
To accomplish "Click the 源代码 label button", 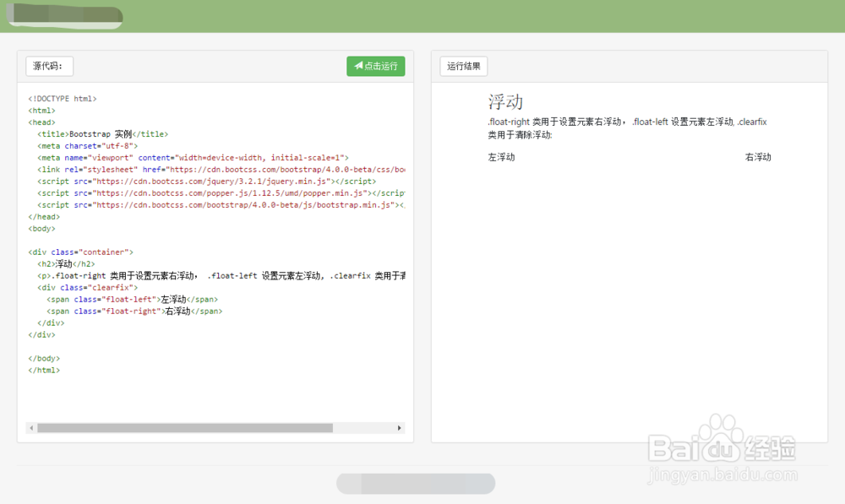I will click(49, 66).
